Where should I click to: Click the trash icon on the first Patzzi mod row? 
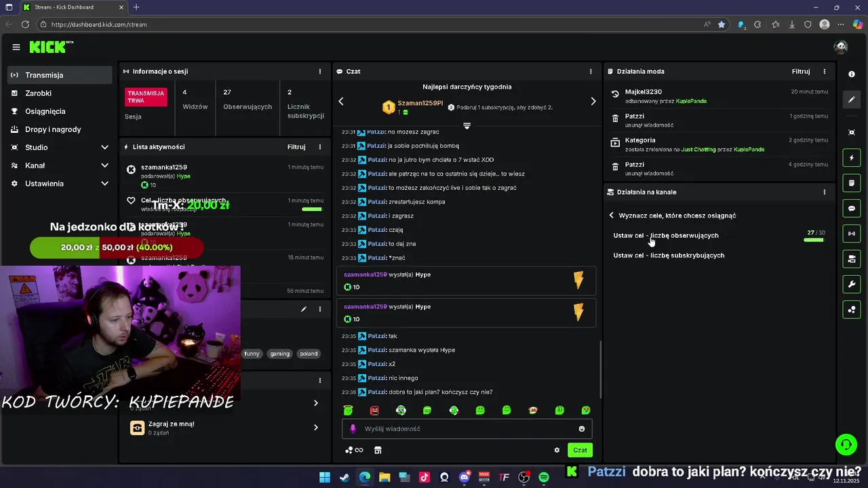point(615,119)
